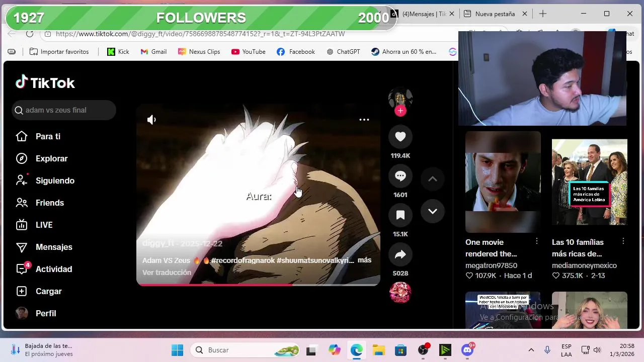Click the TikTok logo
644x362 pixels.
(x=45, y=82)
